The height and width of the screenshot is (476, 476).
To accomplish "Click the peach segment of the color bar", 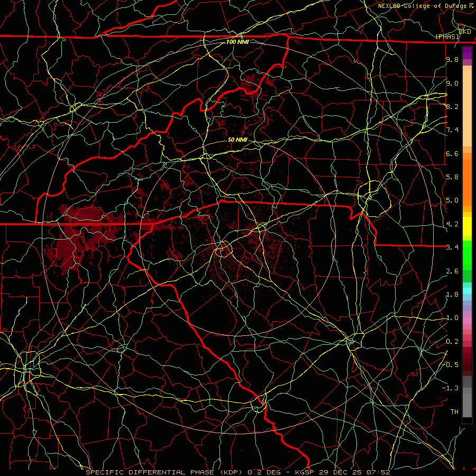I will pos(467,106).
